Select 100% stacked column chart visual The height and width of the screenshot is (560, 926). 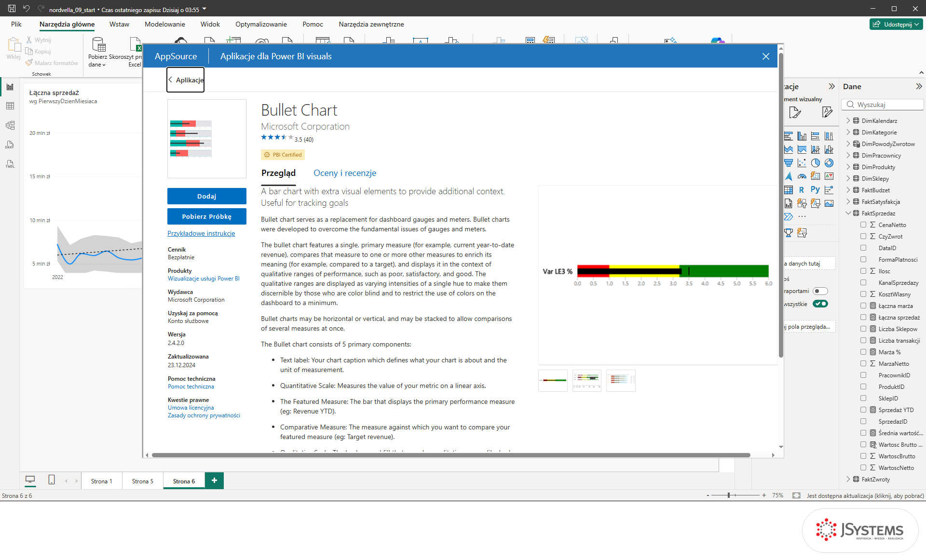(829, 136)
